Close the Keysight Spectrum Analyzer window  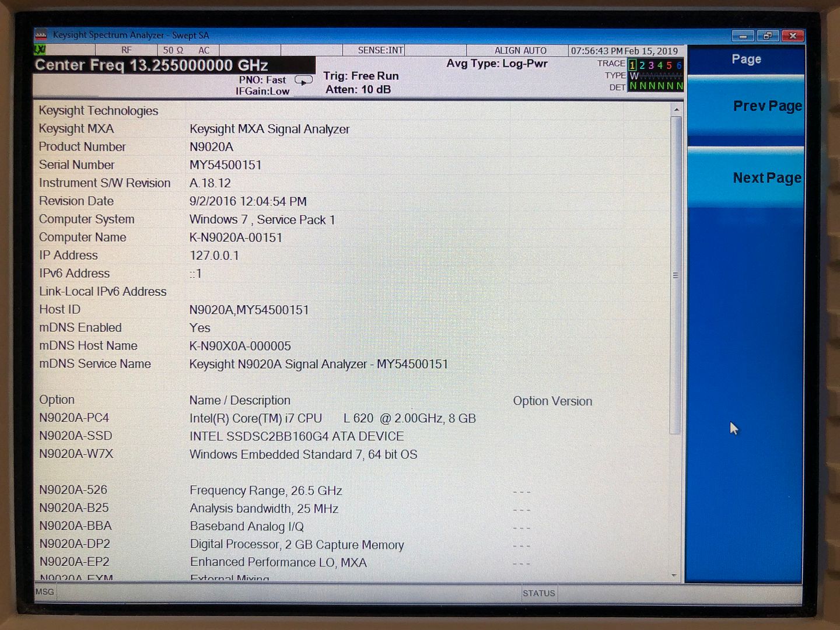click(x=793, y=36)
